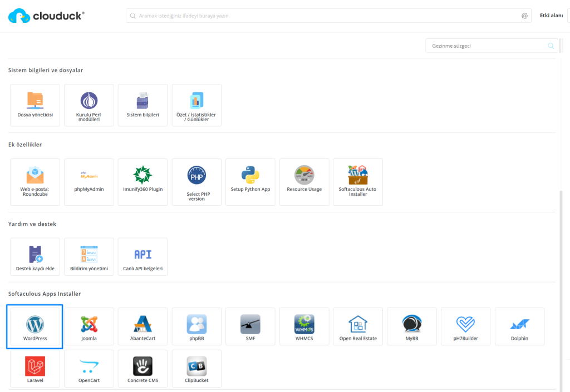Open Kurulu Perl modülleri
570x392 pixels.
click(89, 105)
